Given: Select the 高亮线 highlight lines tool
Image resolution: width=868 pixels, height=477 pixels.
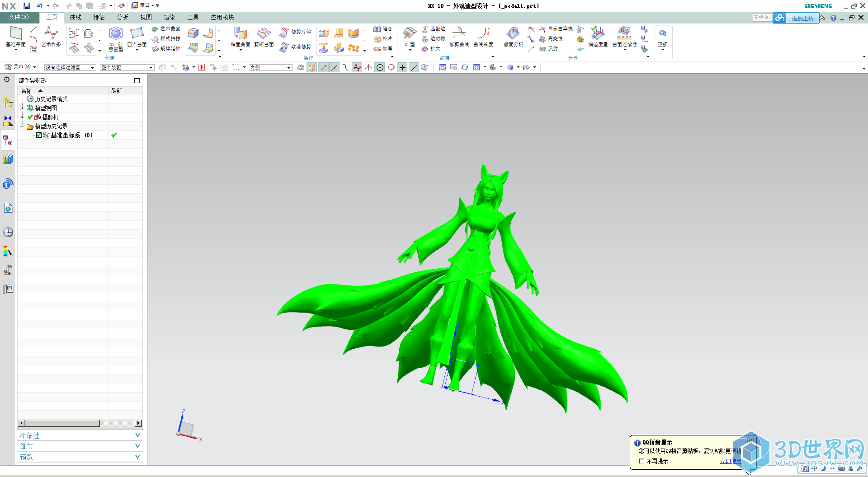Looking at the screenshot, I should (551, 39).
